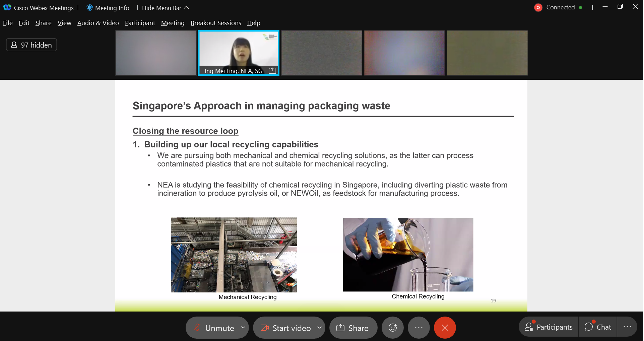Click the red leave meeting button
644x341 pixels.
tap(445, 328)
